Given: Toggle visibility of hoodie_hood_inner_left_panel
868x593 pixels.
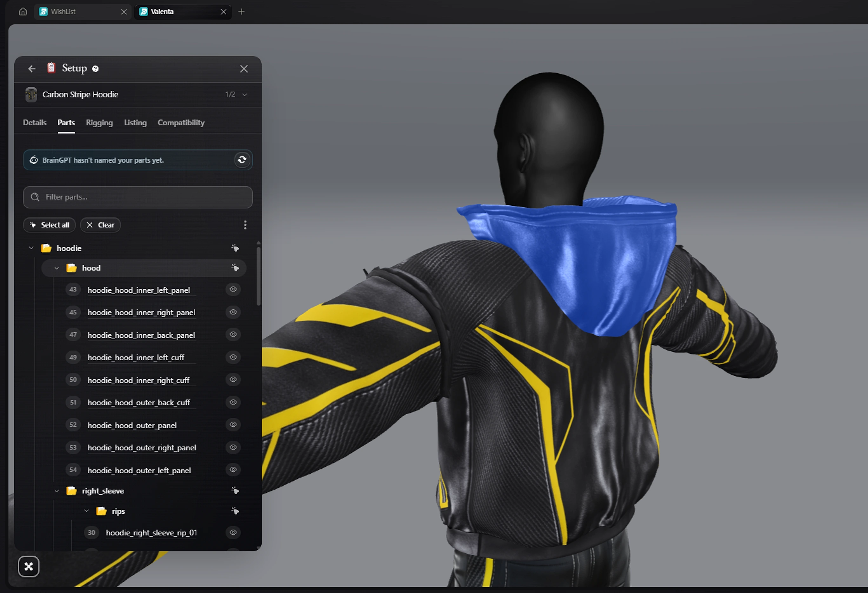Looking at the screenshot, I should (x=233, y=290).
